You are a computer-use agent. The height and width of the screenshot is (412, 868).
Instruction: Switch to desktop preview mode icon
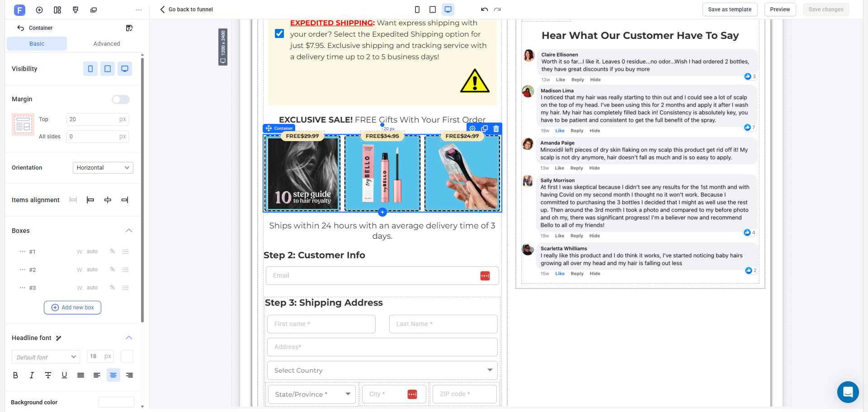click(448, 9)
